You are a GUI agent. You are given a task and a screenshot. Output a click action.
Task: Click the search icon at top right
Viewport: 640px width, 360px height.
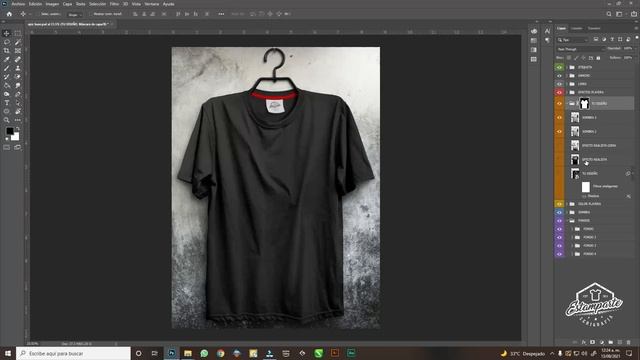coord(609,14)
